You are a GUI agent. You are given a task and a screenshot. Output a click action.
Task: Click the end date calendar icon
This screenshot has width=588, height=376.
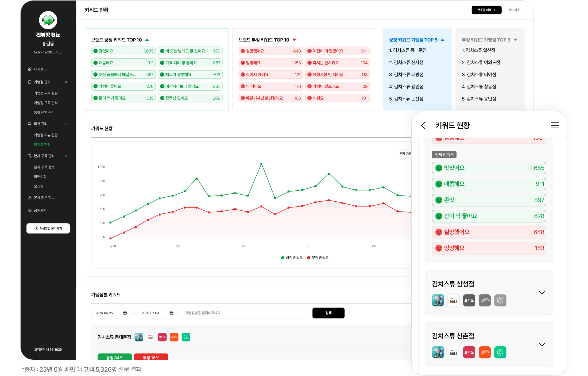(171, 313)
